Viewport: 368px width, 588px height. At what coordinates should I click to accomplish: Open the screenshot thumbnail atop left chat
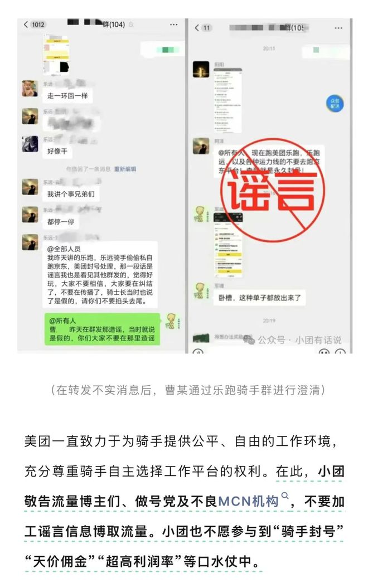(56, 55)
